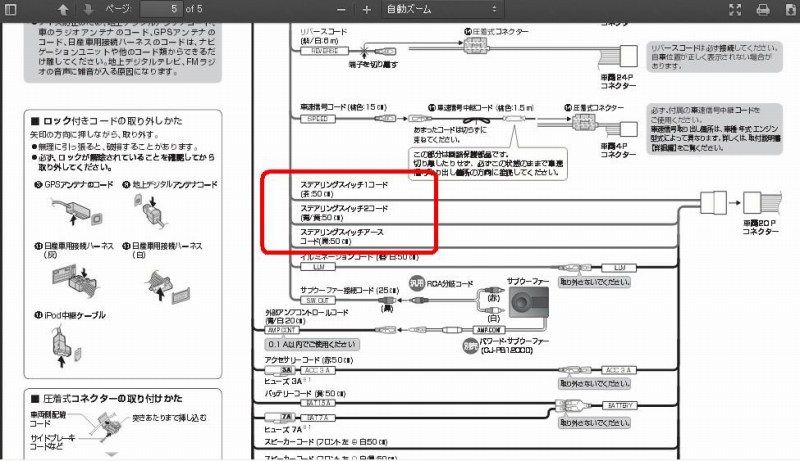Screen dimensions: 800x461
Task: Toggle the PDF viewer sidebar
Action: 10,9
